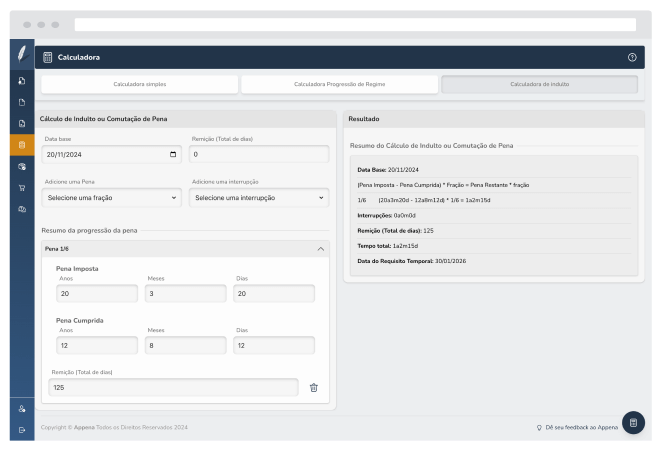Click the highlighted calculator sidebar icon
Screen dimensions: 663x450
(x=21, y=145)
